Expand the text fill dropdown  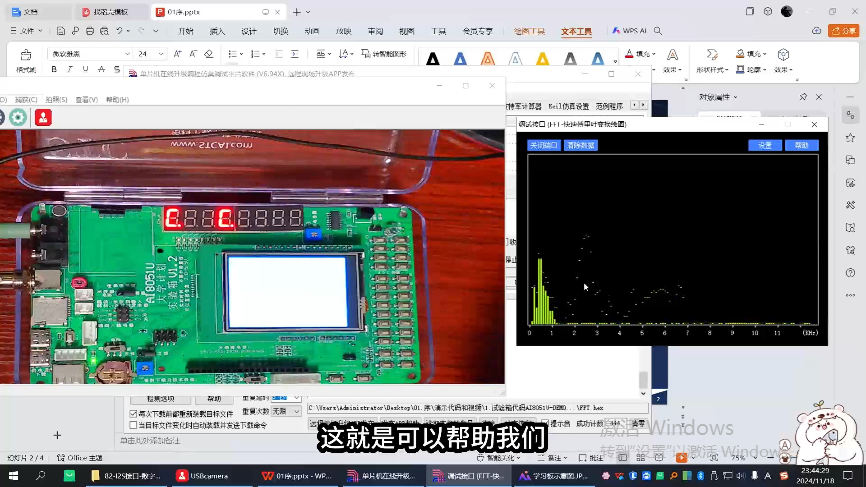click(x=654, y=54)
